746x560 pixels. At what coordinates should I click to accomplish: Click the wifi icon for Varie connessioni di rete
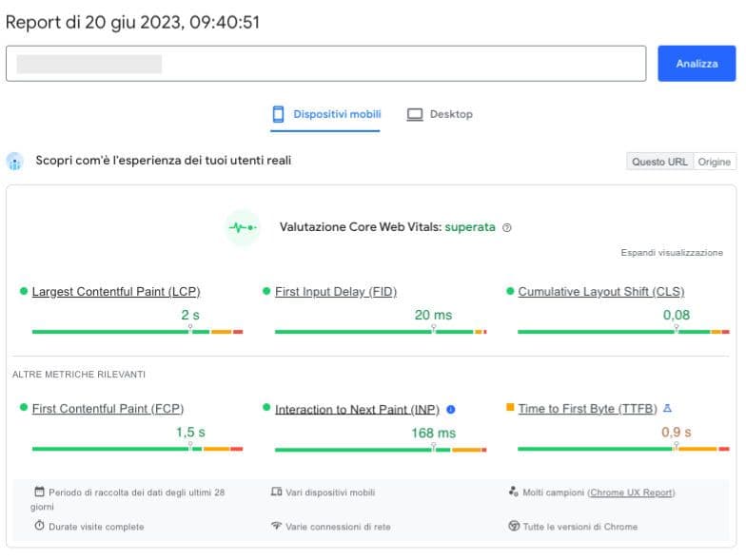tap(276, 526)
